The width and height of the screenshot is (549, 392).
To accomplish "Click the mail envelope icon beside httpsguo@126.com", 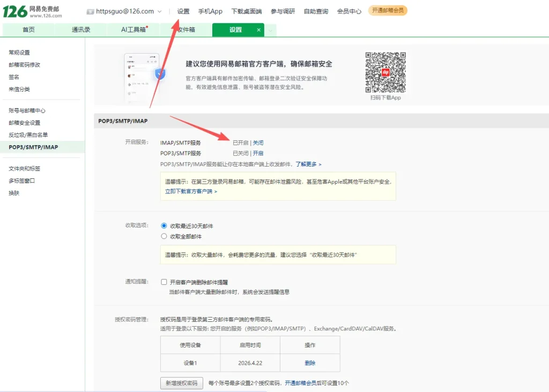I will pyautogui.click(x=90, y=11).
